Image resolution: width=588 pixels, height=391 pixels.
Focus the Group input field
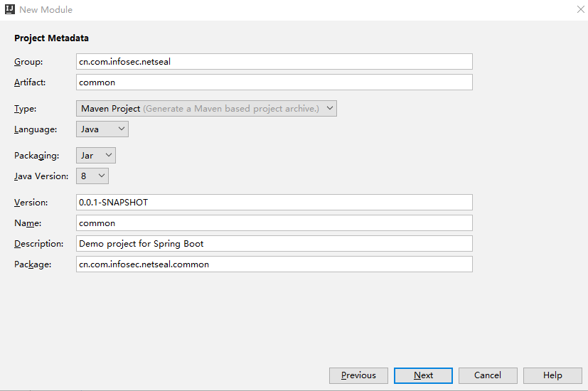(274, 61)
